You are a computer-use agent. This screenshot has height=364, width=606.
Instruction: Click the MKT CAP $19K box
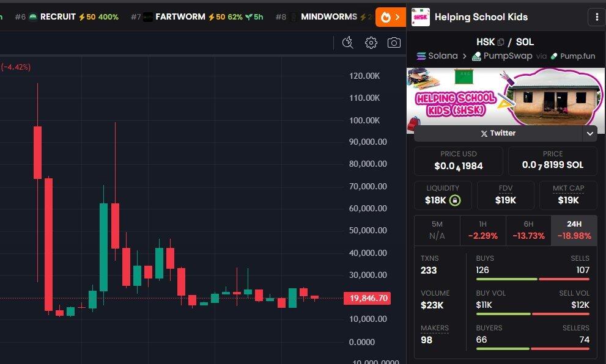click(568, 195)
